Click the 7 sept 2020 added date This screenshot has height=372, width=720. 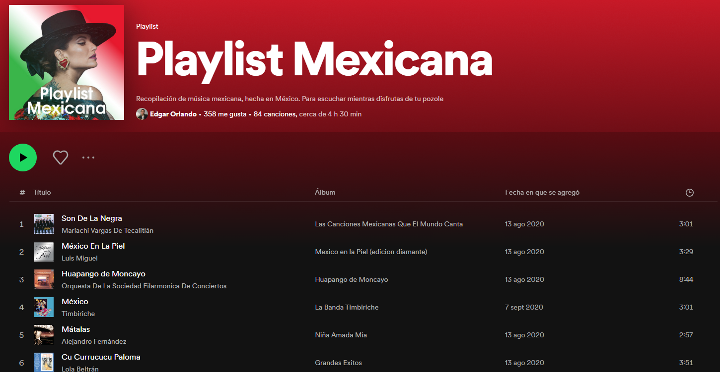pos(523,307)
